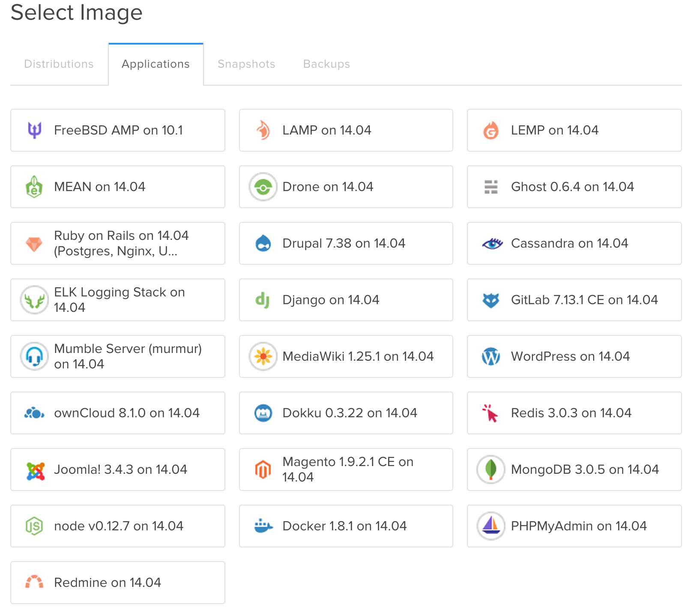The height and width of the screenshot is (616, 694).
Task: Pick Docker 1.8.1 on 14.04 label
Action: 345,526
